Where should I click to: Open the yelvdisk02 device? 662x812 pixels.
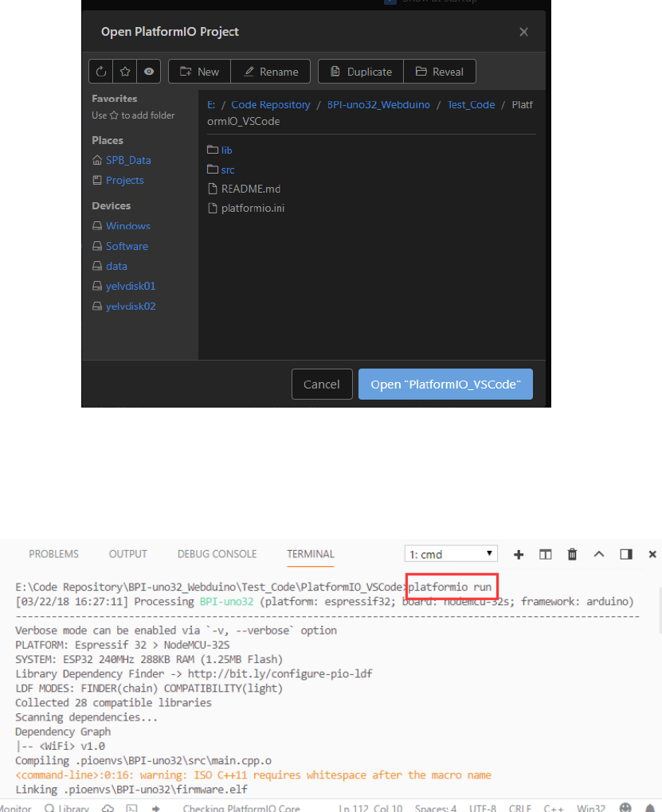tap(131, 306)
